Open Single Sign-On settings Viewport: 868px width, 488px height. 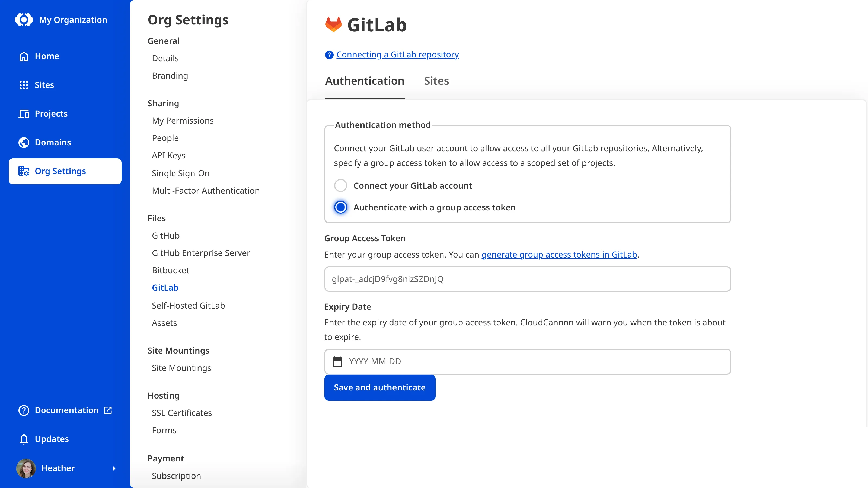[x=181, y=173]
